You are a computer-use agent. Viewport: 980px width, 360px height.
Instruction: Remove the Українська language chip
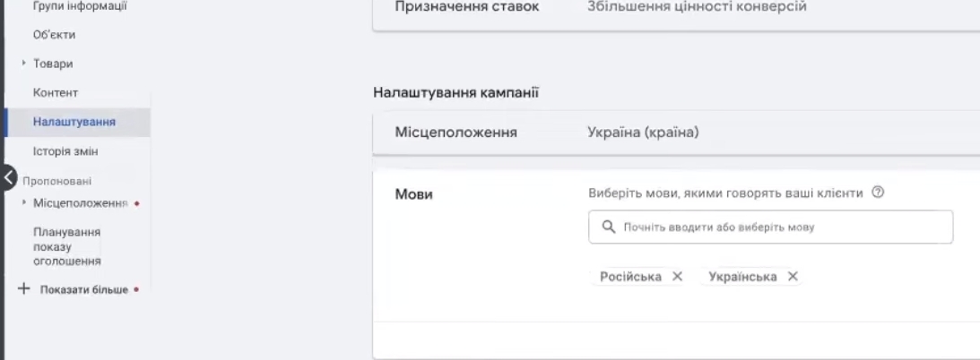pyautogui.click(x=793, y=277)
